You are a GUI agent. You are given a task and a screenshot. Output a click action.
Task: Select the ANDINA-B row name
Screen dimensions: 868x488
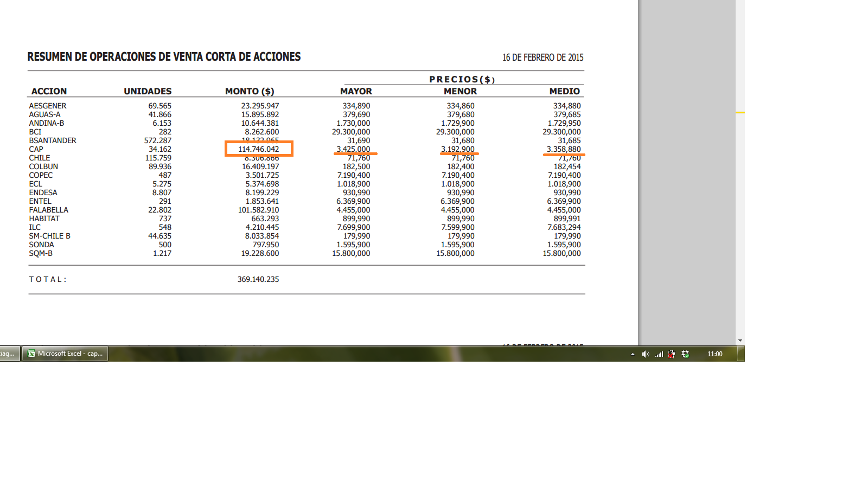click(x=47, y=123)
